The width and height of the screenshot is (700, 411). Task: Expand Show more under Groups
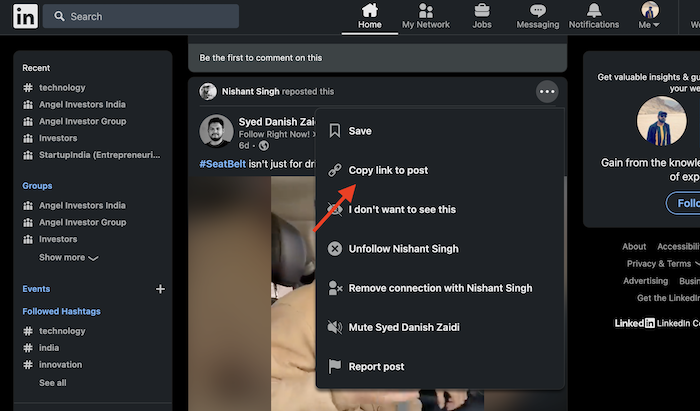[x=68, y=257]
